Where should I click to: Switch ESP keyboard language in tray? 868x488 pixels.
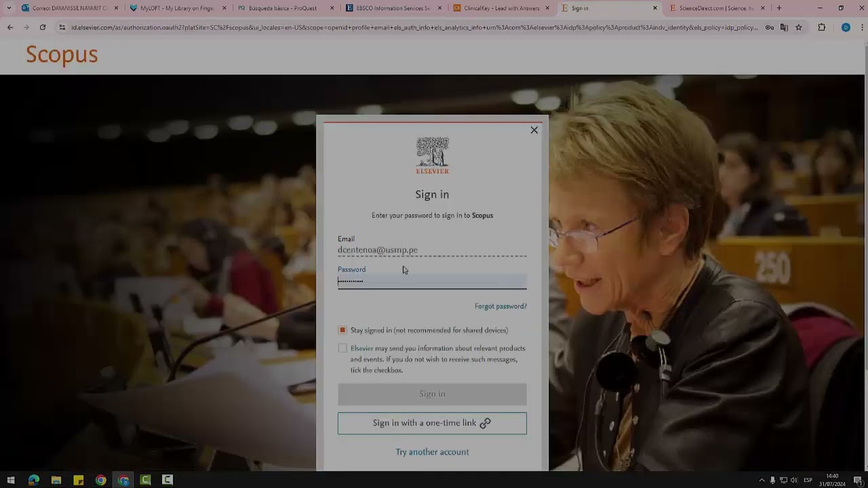pyautogui.click(x=808, y=480)
